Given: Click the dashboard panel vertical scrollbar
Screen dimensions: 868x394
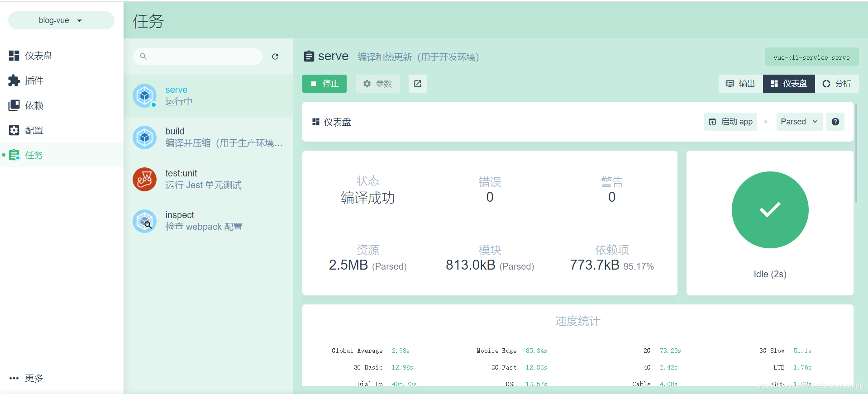Looking at the screenshot, I should click(856, 154).
